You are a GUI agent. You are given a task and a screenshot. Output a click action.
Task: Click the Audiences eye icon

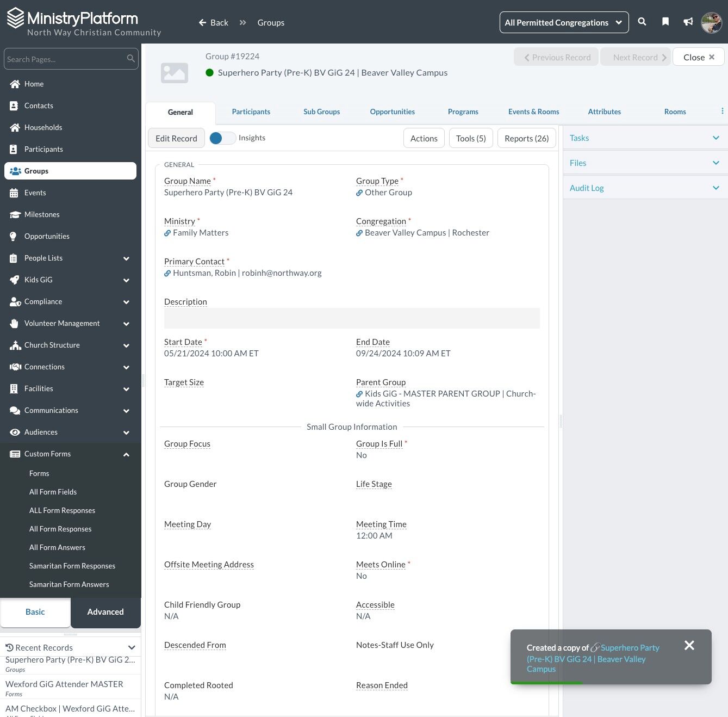(15, 432)
